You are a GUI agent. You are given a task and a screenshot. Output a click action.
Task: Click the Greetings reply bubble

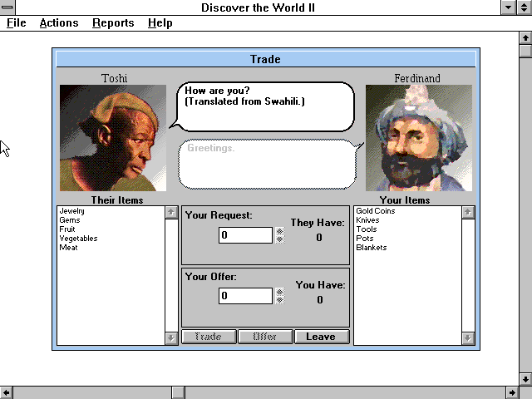pos(268,164)
